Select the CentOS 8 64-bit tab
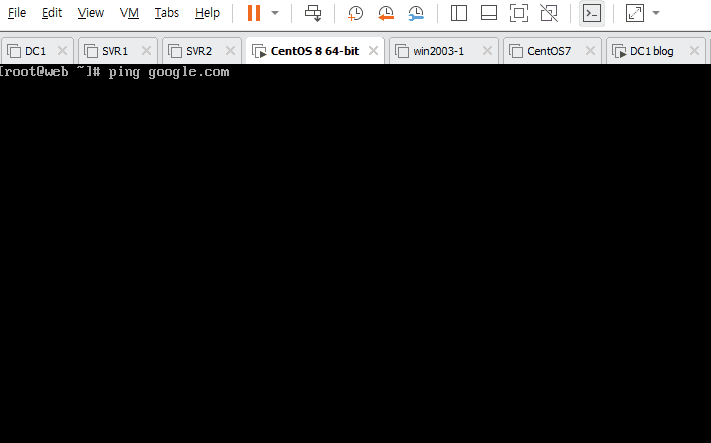The width and height of the screenshot is (711, 443). (x=315, y=51)
